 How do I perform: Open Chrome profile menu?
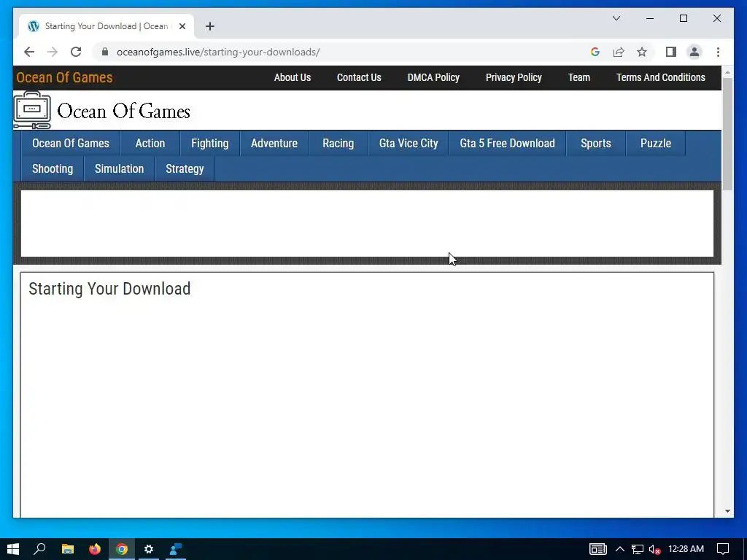pyautogui.click(x=694, y=52)
